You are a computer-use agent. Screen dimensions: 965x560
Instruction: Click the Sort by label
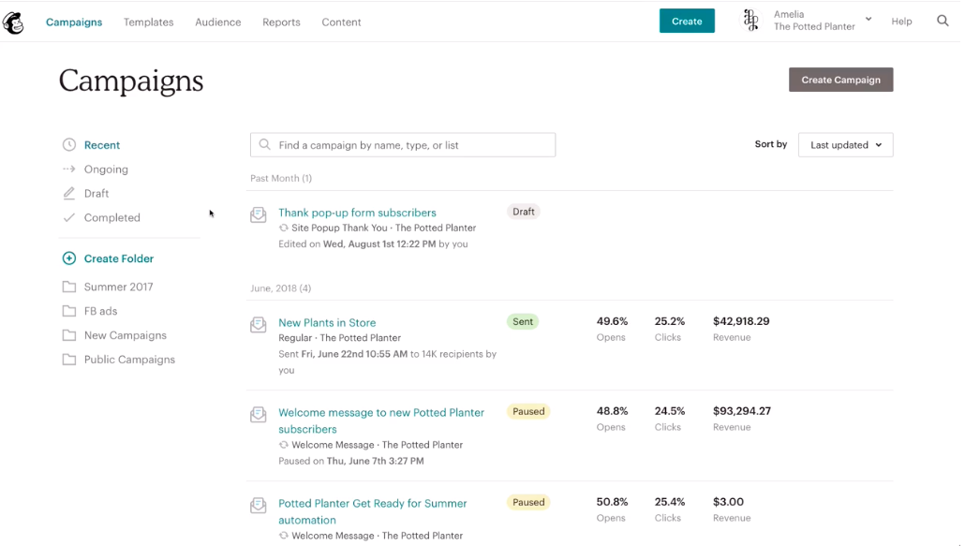click(x=770, y=144)
